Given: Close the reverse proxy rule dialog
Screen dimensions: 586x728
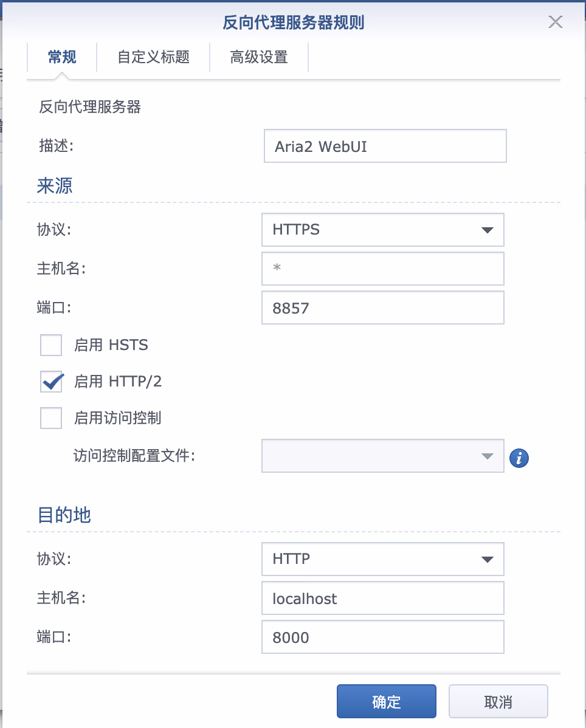Looking at the screenshot, I should click(556, 22).
